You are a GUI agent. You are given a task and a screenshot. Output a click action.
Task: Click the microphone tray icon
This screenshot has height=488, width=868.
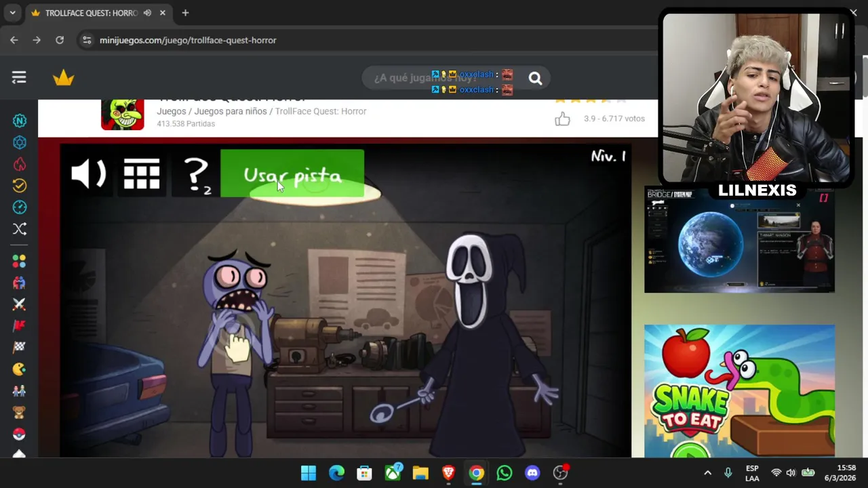[728, 472]
